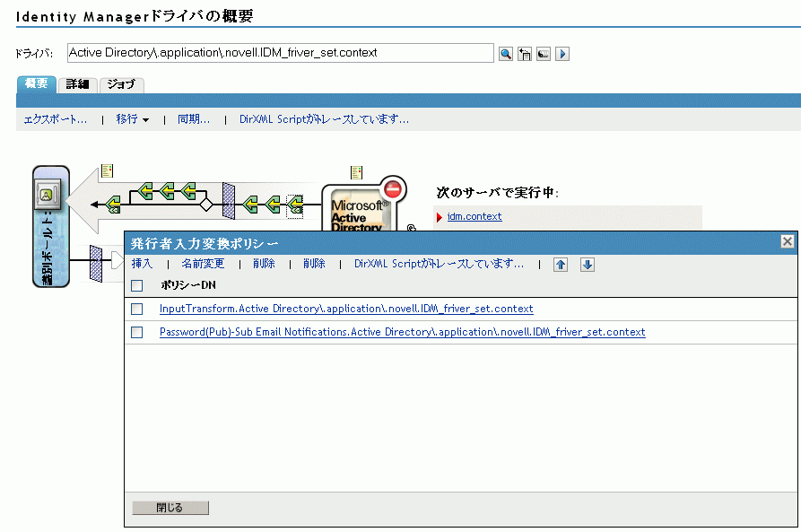Click the 同期... link
Viewport: 801px width, 532px height.
pyautogui.click(x=194, y=119)
